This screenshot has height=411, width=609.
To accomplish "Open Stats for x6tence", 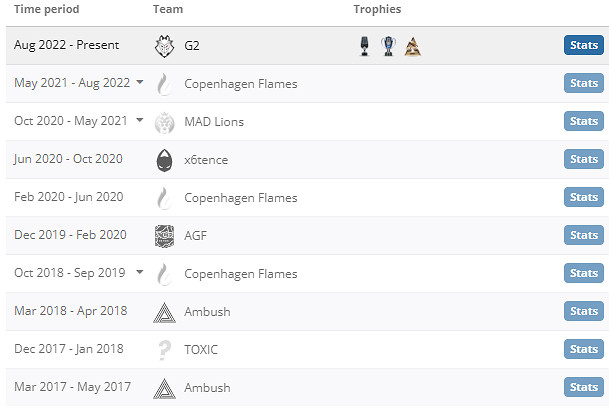I will (x=583, y=160).
